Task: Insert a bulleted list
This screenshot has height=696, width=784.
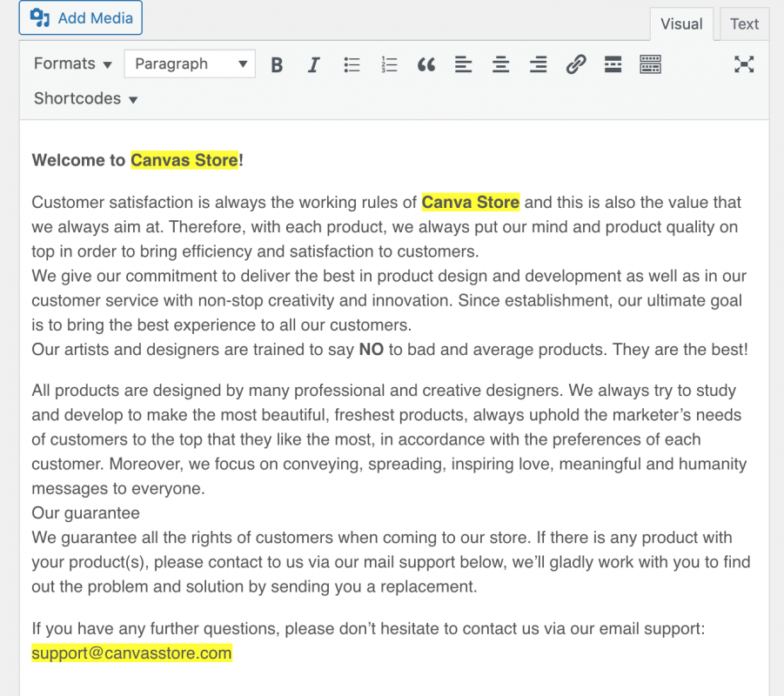Action: pos(352,64)
